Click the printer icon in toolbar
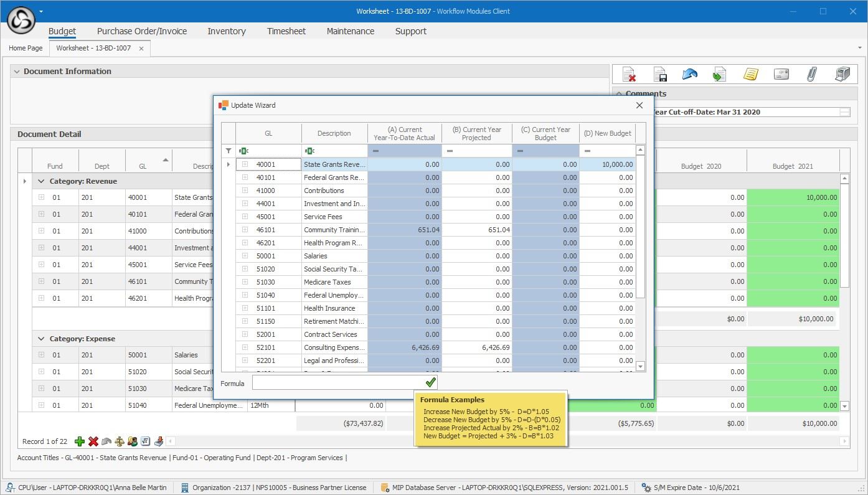The width and height of the screenshot is (868, 495). pyautogui.click(x=842, y=75)
